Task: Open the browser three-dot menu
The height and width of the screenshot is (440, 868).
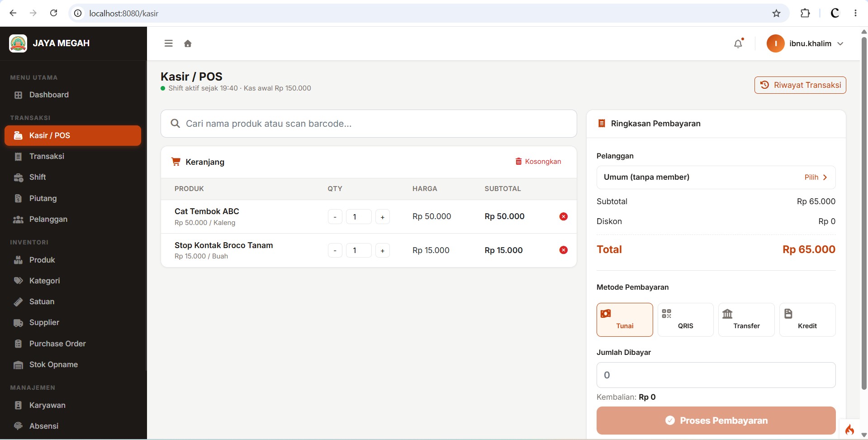Action: click(855, 13)
